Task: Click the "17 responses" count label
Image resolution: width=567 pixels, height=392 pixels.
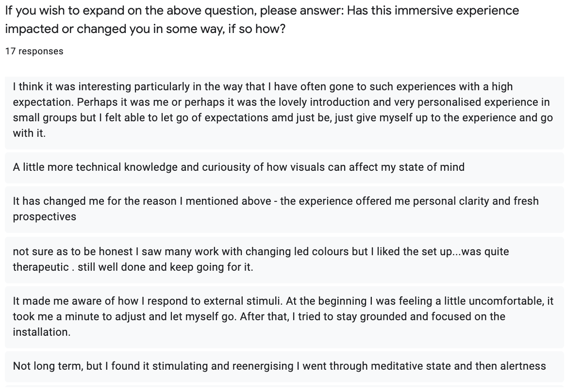Action: coord(34,51)
